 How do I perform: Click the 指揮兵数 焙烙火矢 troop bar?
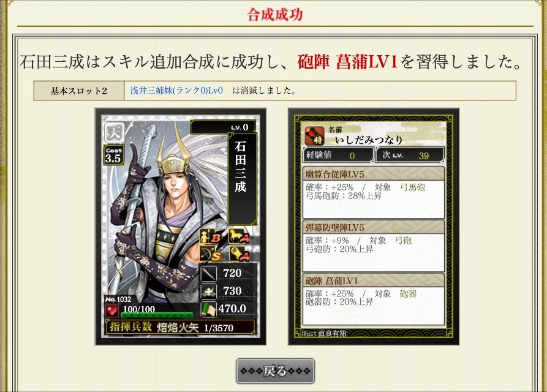click(180, 328)
